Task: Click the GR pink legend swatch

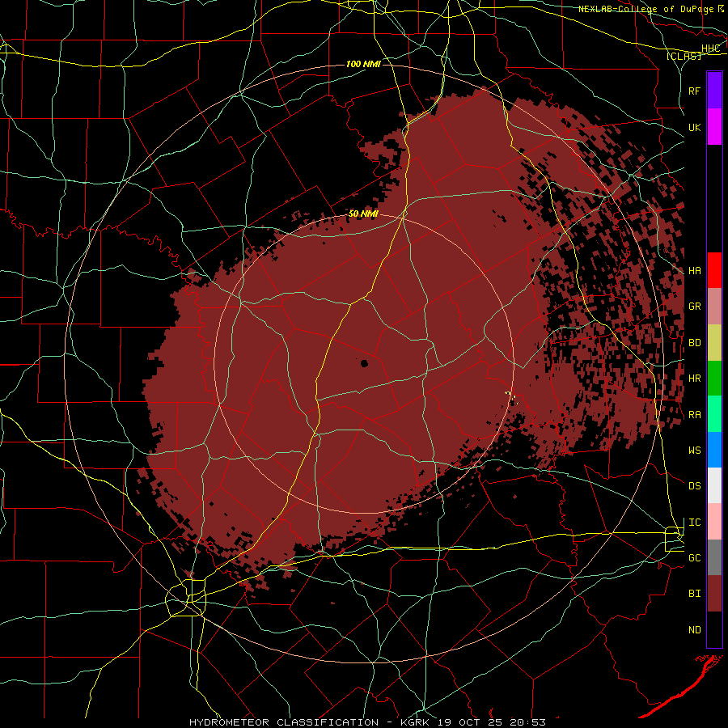Action: pos(714,306)
